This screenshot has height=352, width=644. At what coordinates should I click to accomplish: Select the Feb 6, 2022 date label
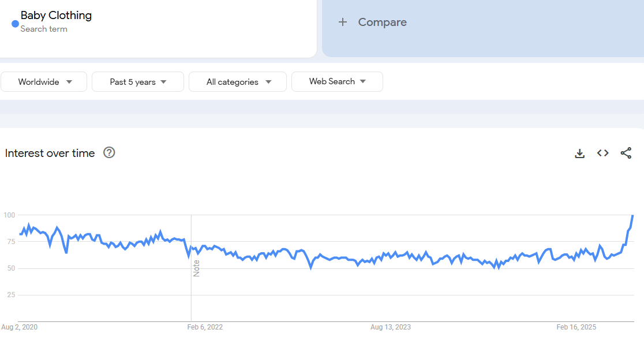(x=205, y=327)
